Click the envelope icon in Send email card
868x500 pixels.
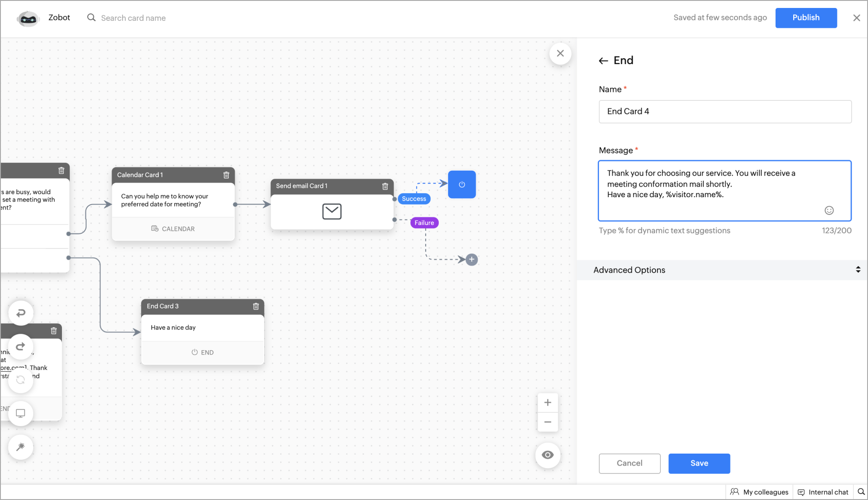click(x=332, y=211)
